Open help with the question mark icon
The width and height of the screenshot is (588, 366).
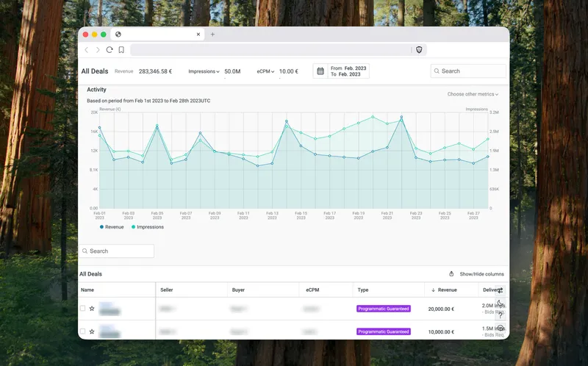click(x=501, y=315)
